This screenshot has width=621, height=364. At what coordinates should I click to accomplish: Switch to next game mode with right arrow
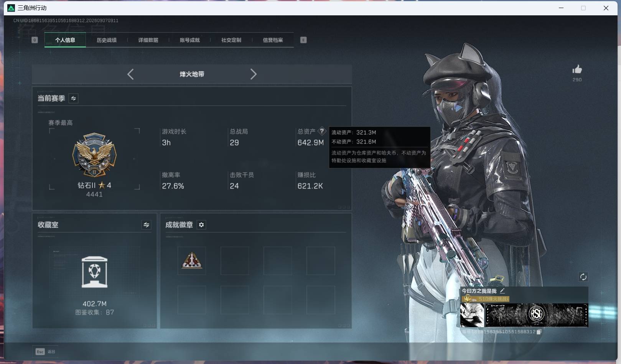pos(253,74)
